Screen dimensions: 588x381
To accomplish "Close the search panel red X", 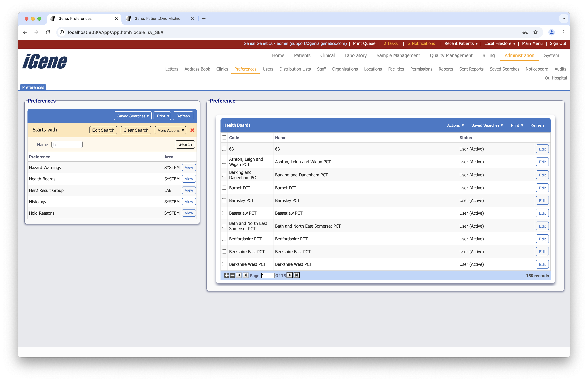I will click(x=192, y=130).
